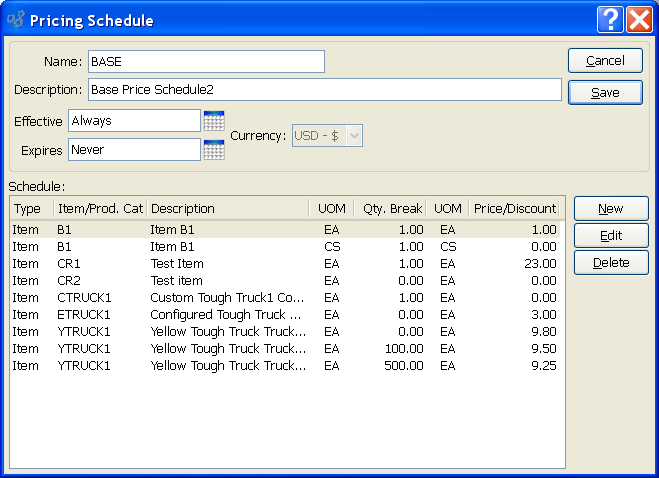Select the CR1 Test Item row

285,264
